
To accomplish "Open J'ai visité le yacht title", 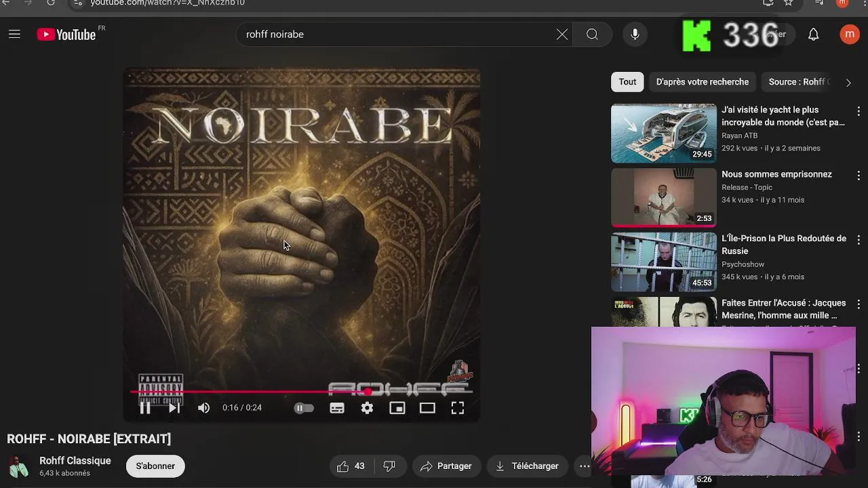I will [783, 116].
